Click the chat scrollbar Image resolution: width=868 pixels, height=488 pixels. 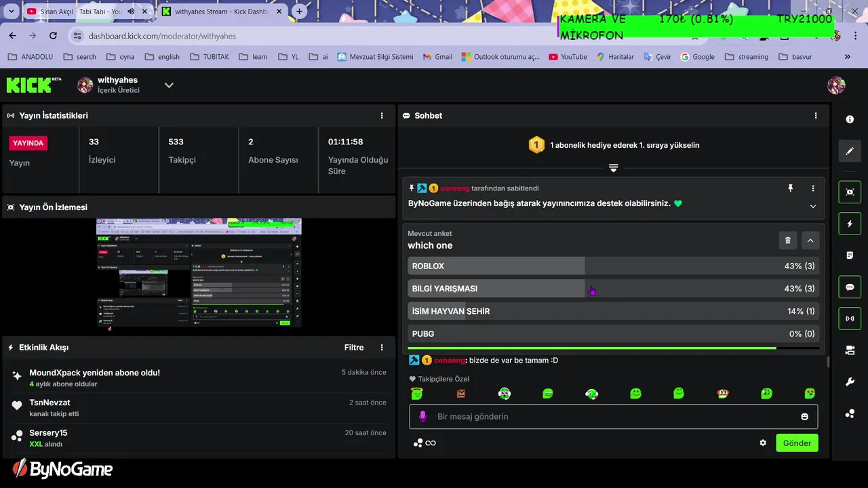(x=828, y=362)
